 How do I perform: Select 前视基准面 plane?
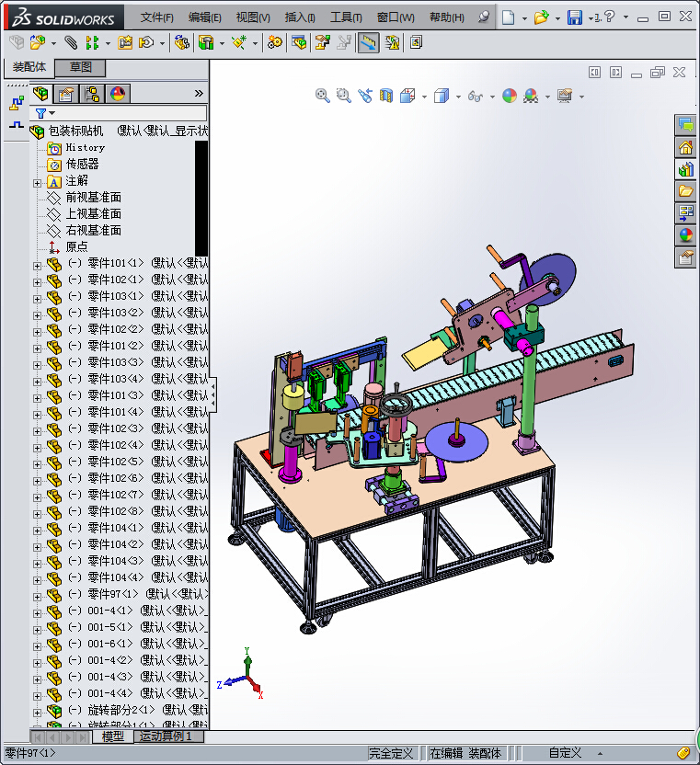[93, 198]
